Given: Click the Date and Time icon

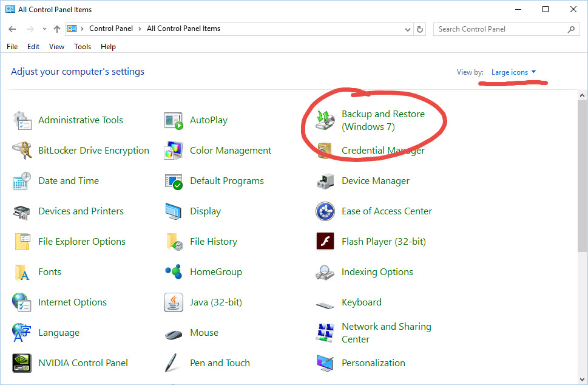Looking at the screenshot, I should point(22,181).
